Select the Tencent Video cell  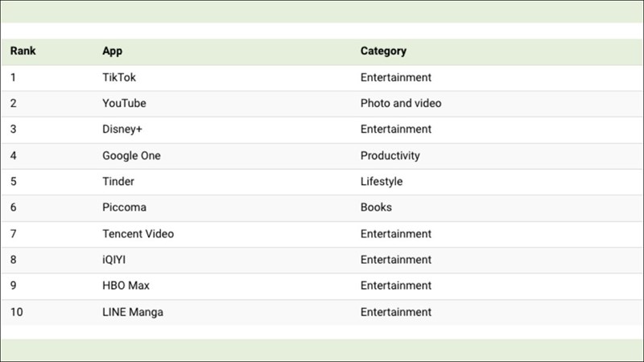click(138, 234)
